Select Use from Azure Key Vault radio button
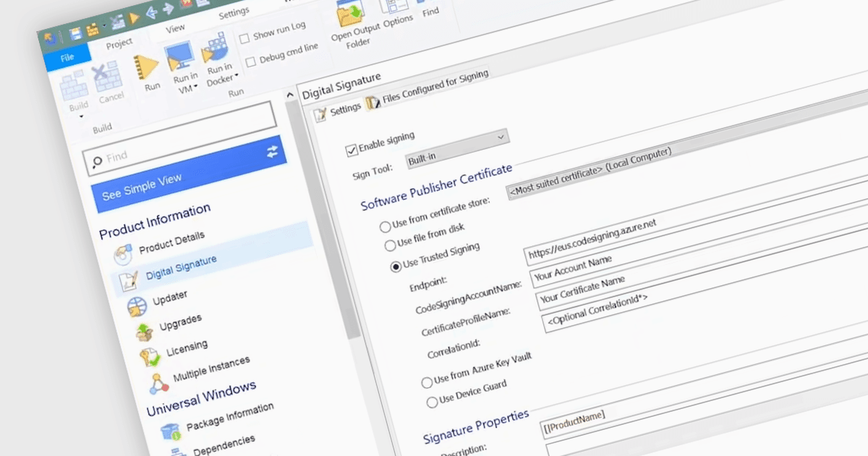This screenshot has width=868, height=456. pyautogui.click(x=427, y=382)
